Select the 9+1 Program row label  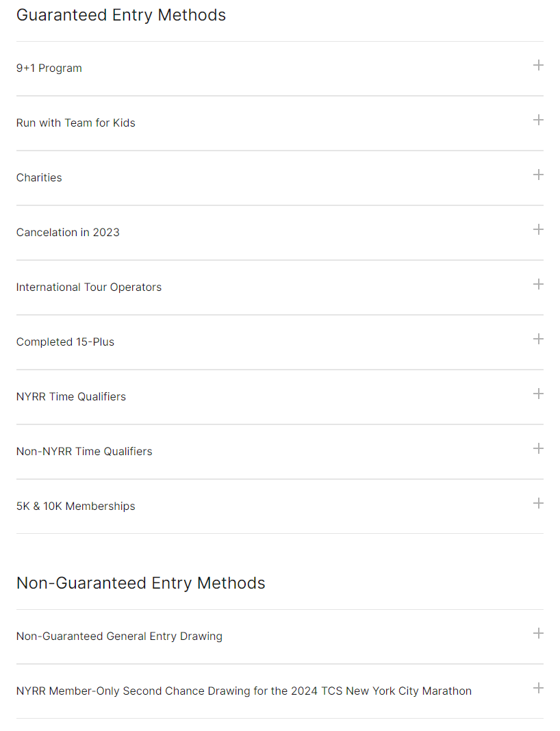click(49, 68)
